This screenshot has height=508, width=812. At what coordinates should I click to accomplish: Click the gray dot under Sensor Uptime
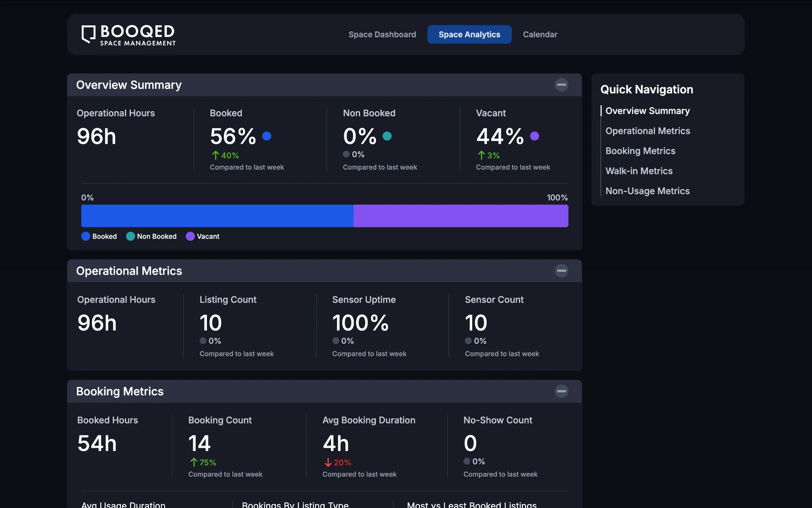336,341
